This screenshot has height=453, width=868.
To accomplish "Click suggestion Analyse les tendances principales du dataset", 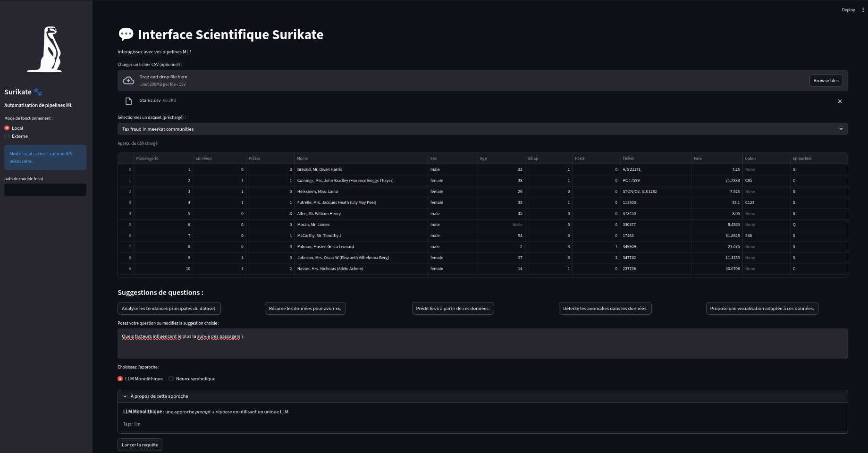I will pyautogui.click(x=169, y=308).
